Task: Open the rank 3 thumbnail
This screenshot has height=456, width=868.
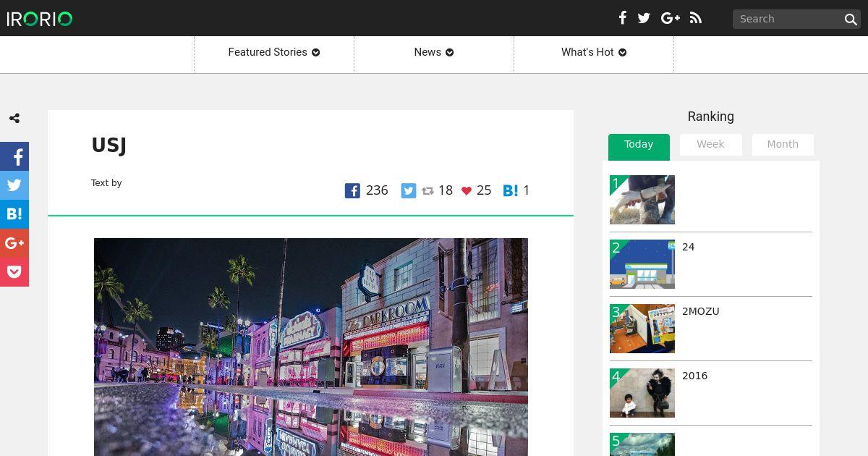Action: click(642, 329)
